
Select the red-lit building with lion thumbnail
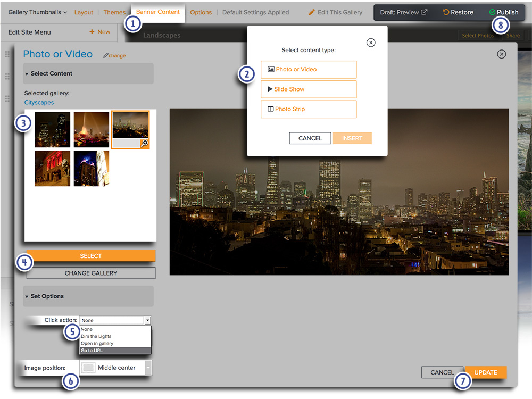tap(53, 169)
